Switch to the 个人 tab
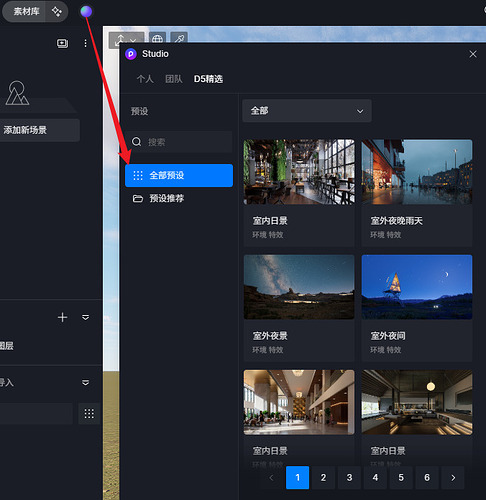This screenshot has width=486, height=500. pos(145,79)
